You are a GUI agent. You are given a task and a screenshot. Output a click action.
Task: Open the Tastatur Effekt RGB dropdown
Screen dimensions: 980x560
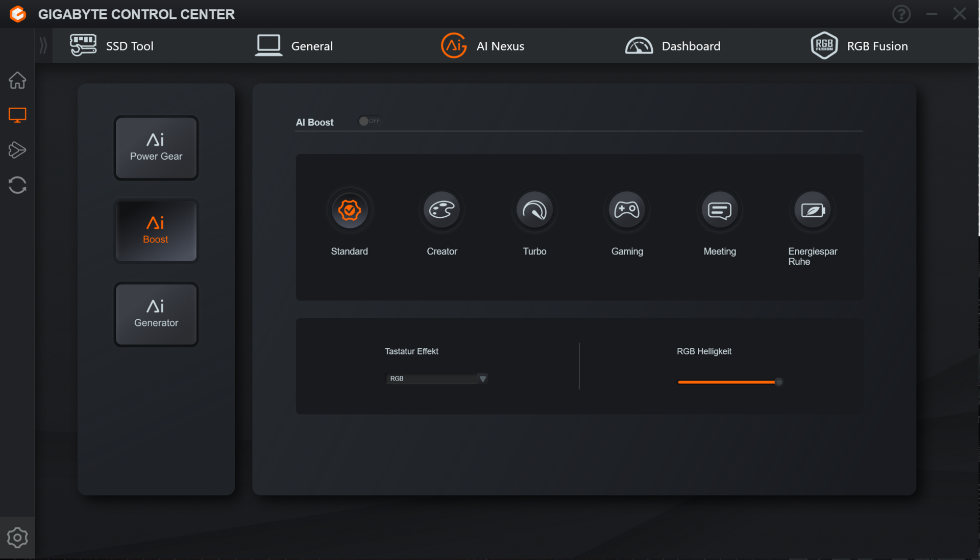436,378
